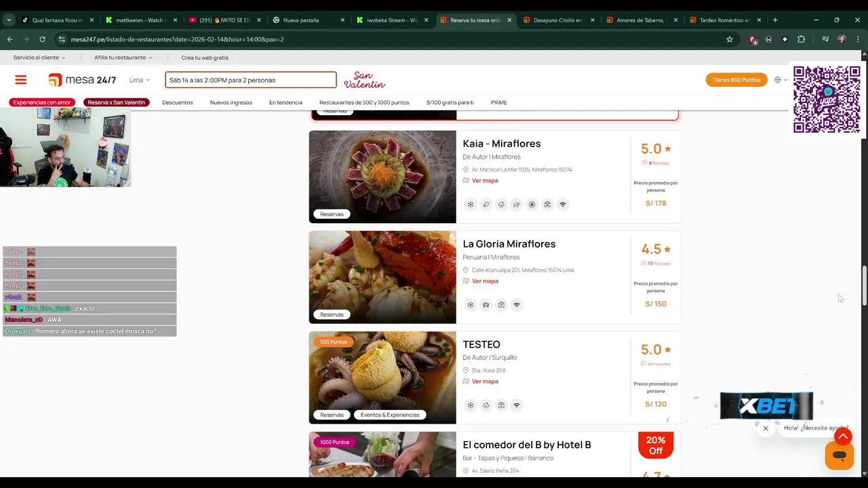Open the Descuentos category
The width and height of the screenshot is (868, 488).
point(178,102)
